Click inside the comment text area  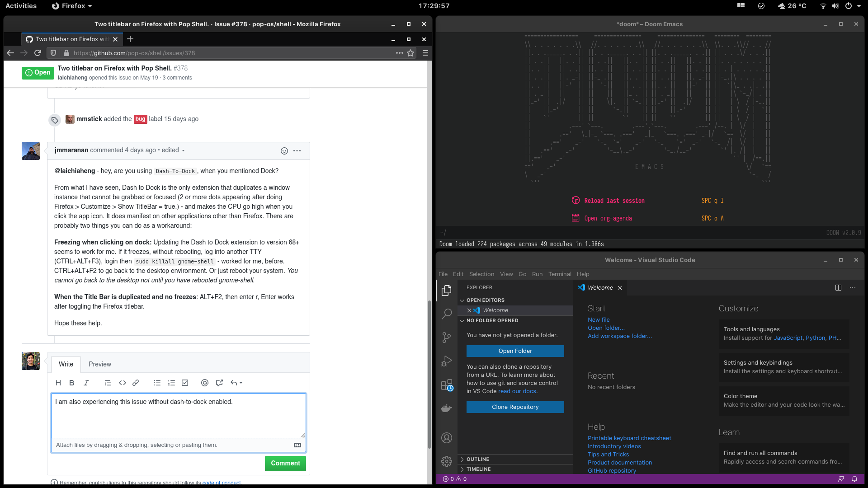(x=179, y=415)
